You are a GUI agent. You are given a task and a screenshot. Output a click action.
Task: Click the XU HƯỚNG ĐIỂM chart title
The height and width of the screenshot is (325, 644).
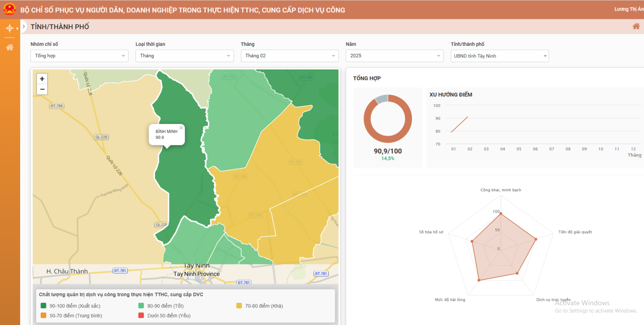[451, 95]
